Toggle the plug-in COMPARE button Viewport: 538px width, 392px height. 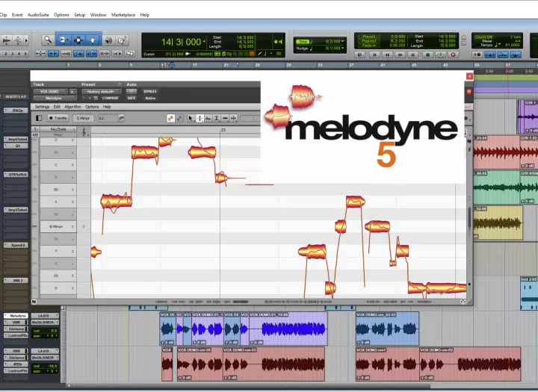pyautogui.click(x=110, y=98)
